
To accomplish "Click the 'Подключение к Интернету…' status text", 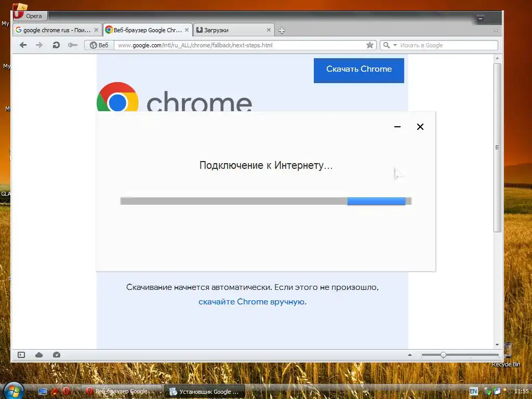I will (265, 165).
